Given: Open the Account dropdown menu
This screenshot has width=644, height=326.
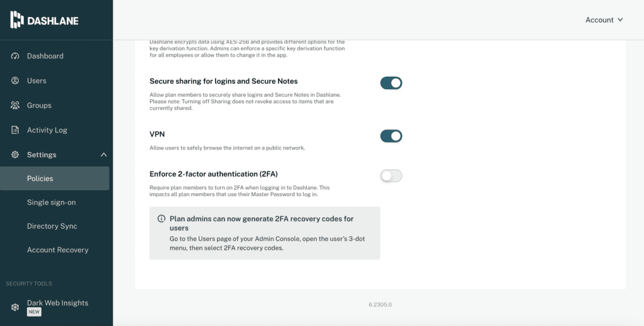Looking at the screenshot, I should [x=604, y=20].
